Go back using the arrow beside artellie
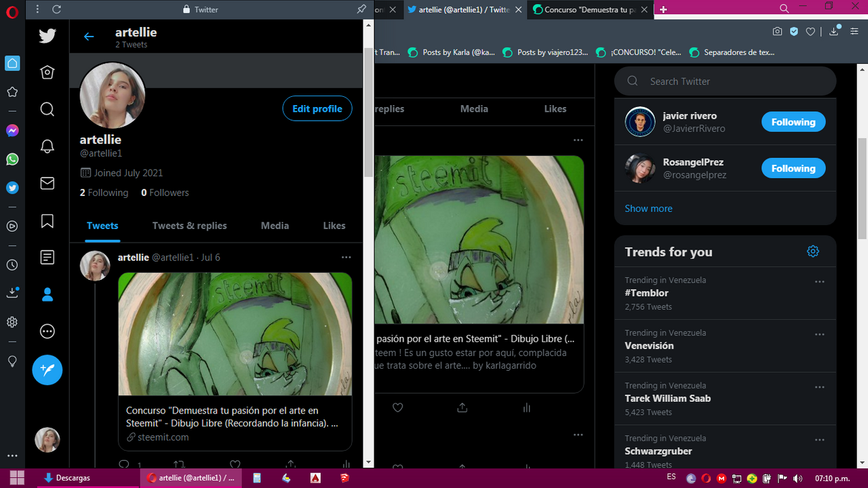868x488 pixels. point(89,37)
